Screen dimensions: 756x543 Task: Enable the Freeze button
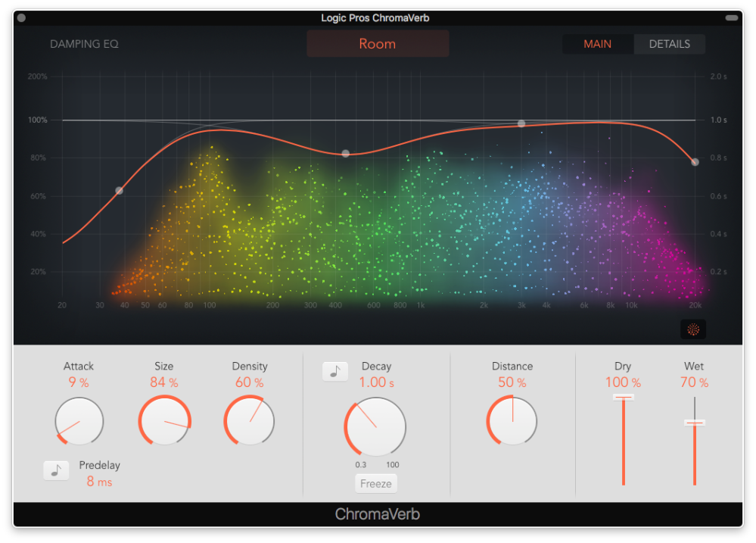point(376,483)
